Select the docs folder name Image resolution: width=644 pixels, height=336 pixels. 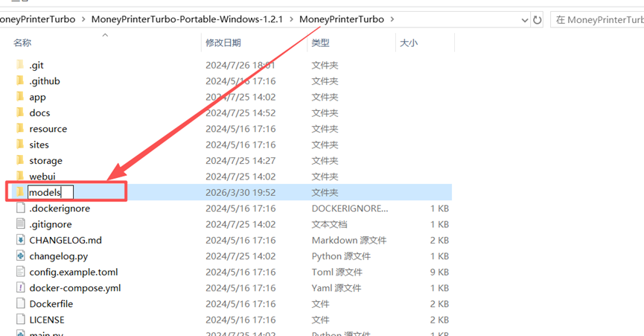point(39,113)
